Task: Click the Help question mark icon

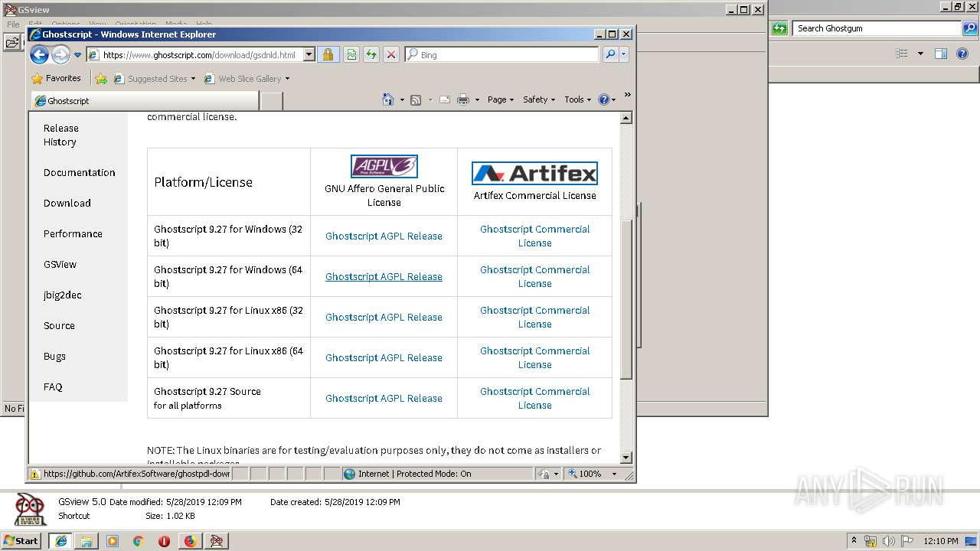Action: [603, 99]
